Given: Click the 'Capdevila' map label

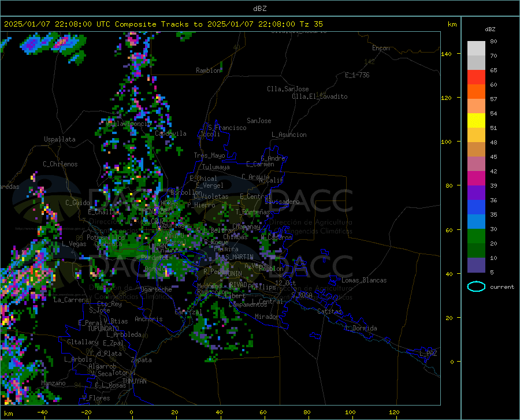Looking at the screenshot, I should tap(170, 133).
